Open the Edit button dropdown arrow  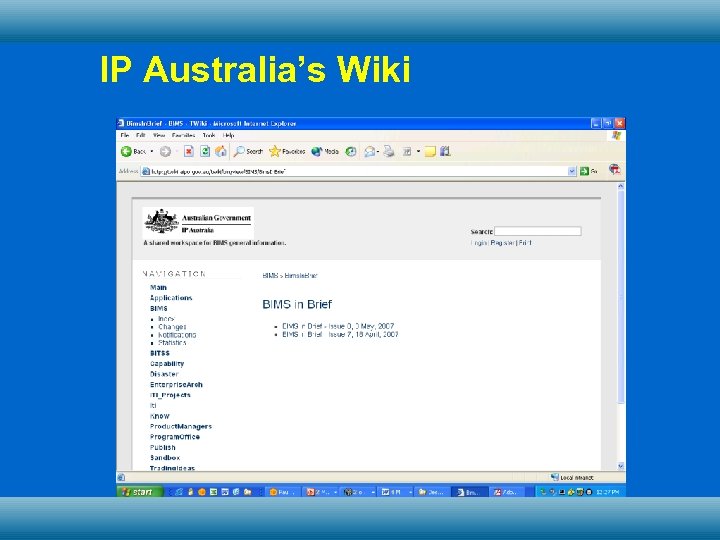point(418,152)
